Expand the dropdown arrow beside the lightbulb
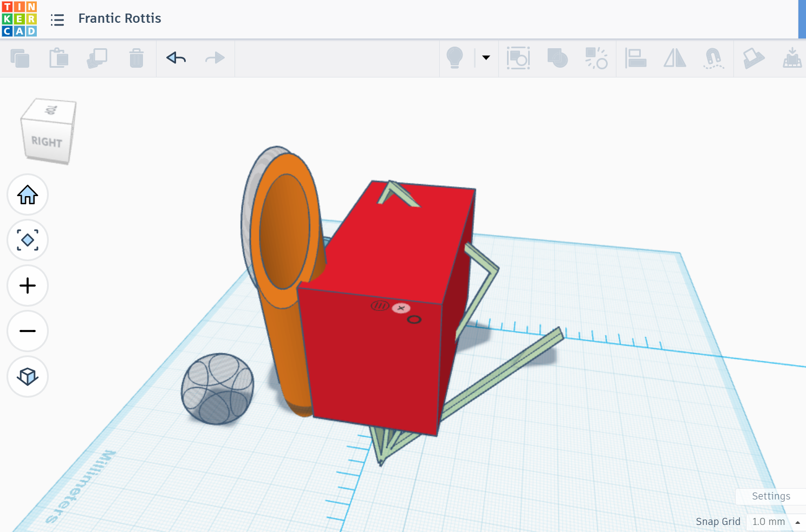Image resolution: width=806 pixels, height=532 pixels. coord(486,57)
